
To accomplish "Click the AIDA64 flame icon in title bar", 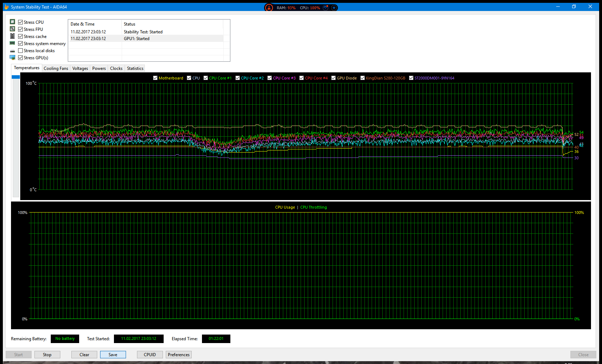I will [x=6, y=7].
